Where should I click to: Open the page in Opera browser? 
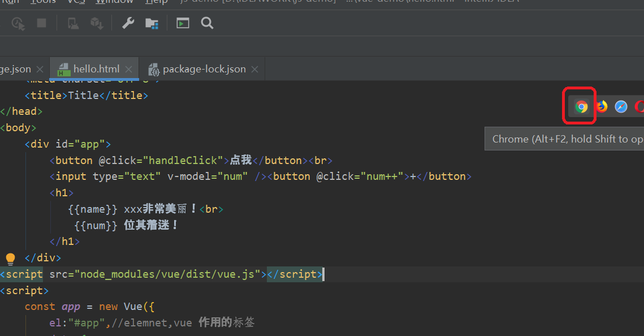coord(639,106)
